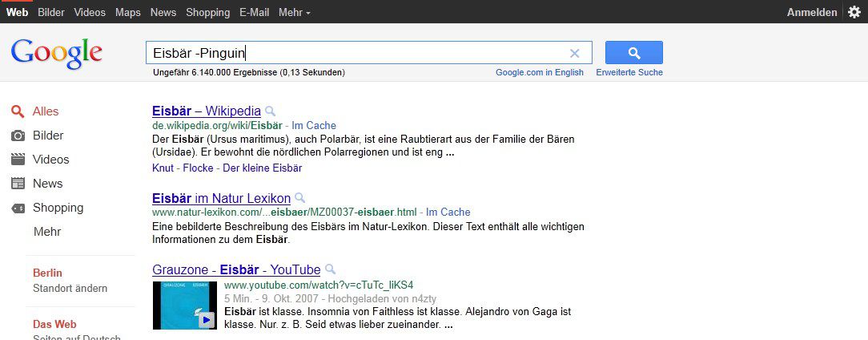Open E-Mail in the top bar
The image size is (868, 340).
255,12
